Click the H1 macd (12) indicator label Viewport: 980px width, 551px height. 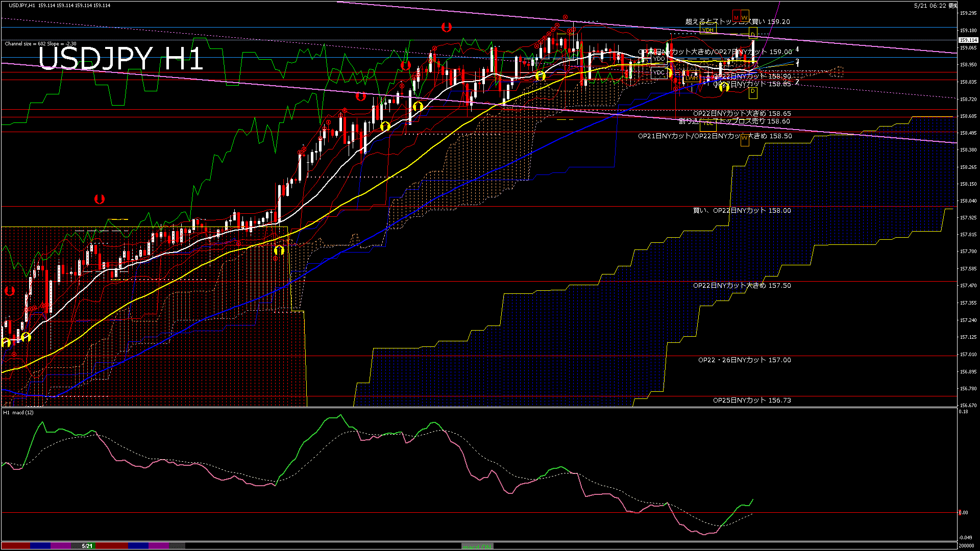[x=18, y=412]
